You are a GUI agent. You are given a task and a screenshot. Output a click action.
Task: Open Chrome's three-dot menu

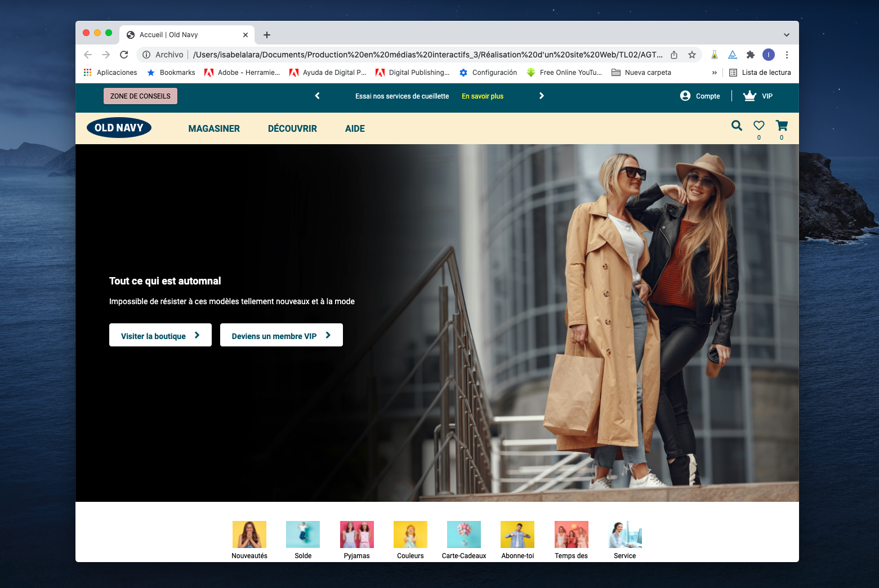pos(787,55)
